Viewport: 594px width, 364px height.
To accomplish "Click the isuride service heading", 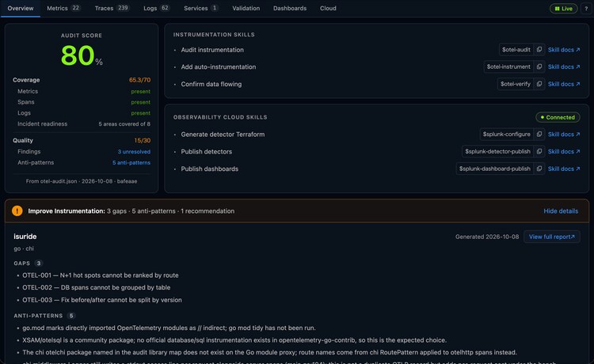I will pos(25,237).
